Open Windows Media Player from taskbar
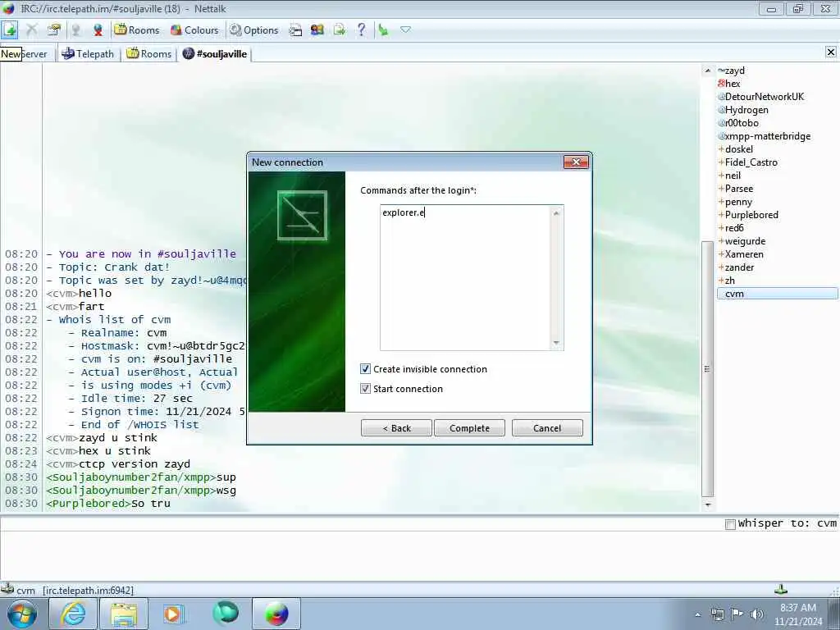This screenshot has height=630, width=840. (174, 614)
